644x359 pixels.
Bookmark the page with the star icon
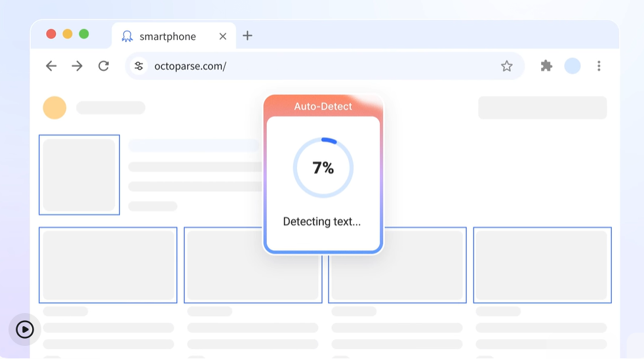506,66
